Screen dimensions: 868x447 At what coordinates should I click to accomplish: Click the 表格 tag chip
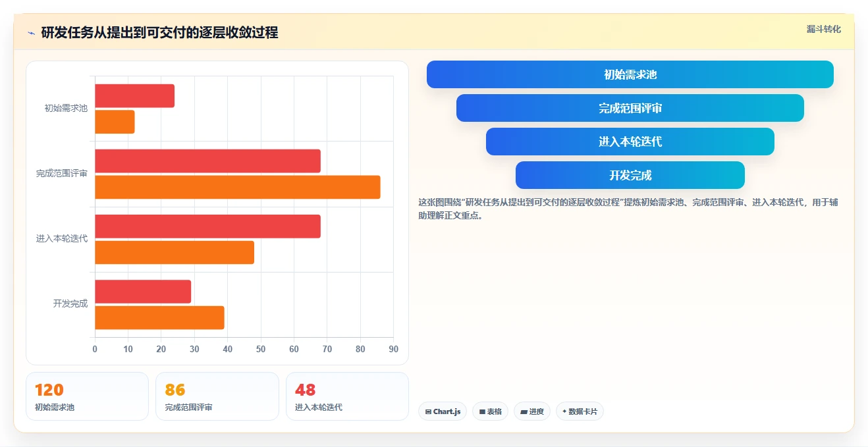click(x=490, y=411)
